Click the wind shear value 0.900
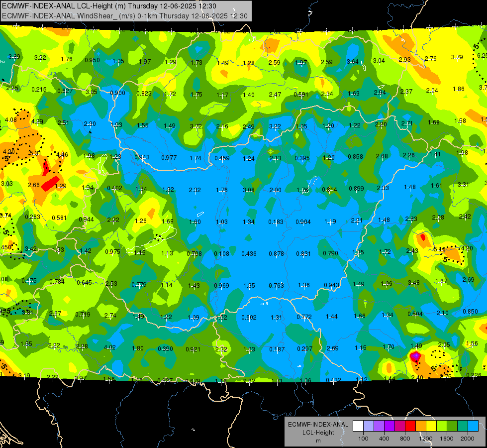The image size is (487, 448). pyautogui.click(x=117, y=93)
